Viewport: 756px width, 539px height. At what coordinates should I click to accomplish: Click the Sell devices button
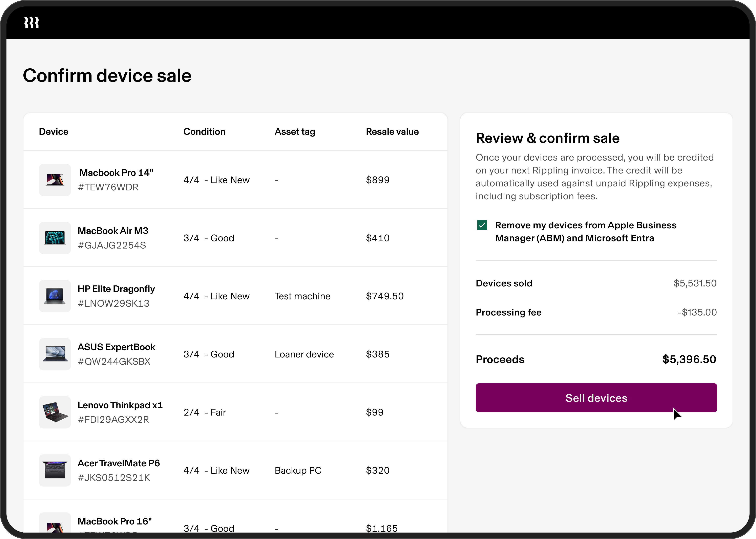[596, 398]
